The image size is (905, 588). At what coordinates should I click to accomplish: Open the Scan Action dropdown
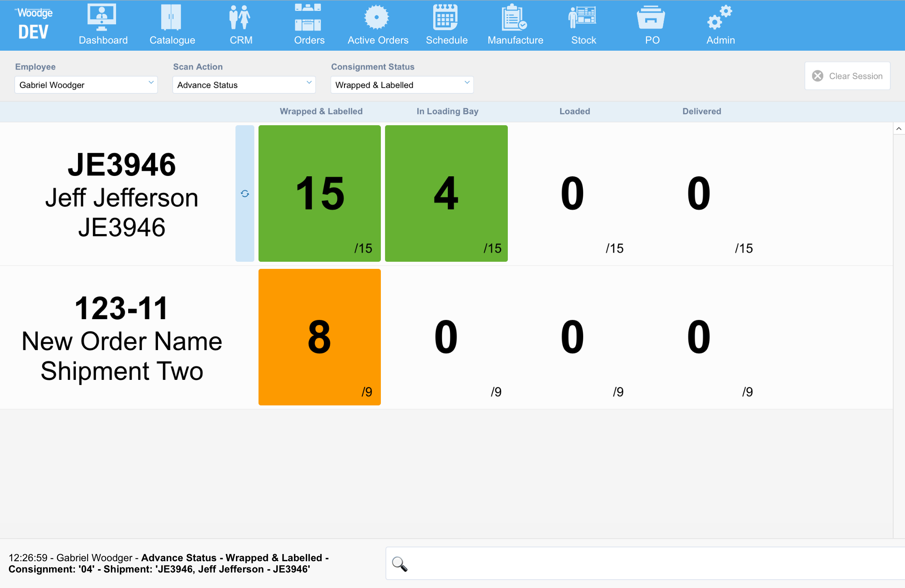(x=244, y=85)
